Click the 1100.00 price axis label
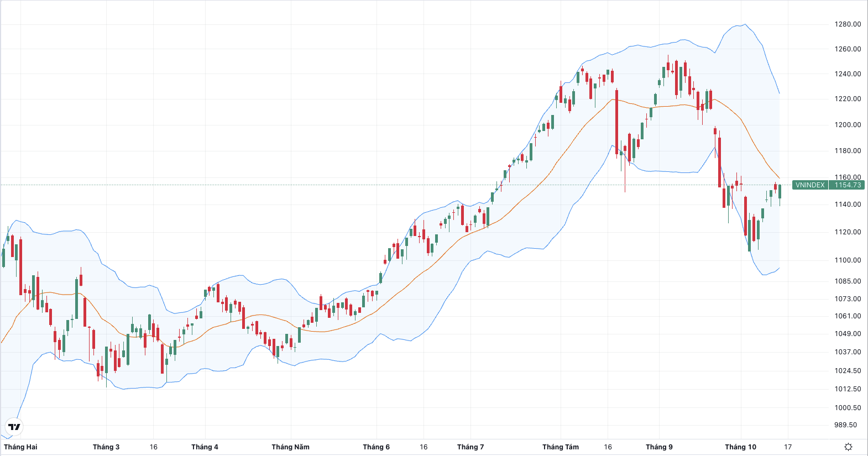The image size is (868, 456). click(848, 260)
